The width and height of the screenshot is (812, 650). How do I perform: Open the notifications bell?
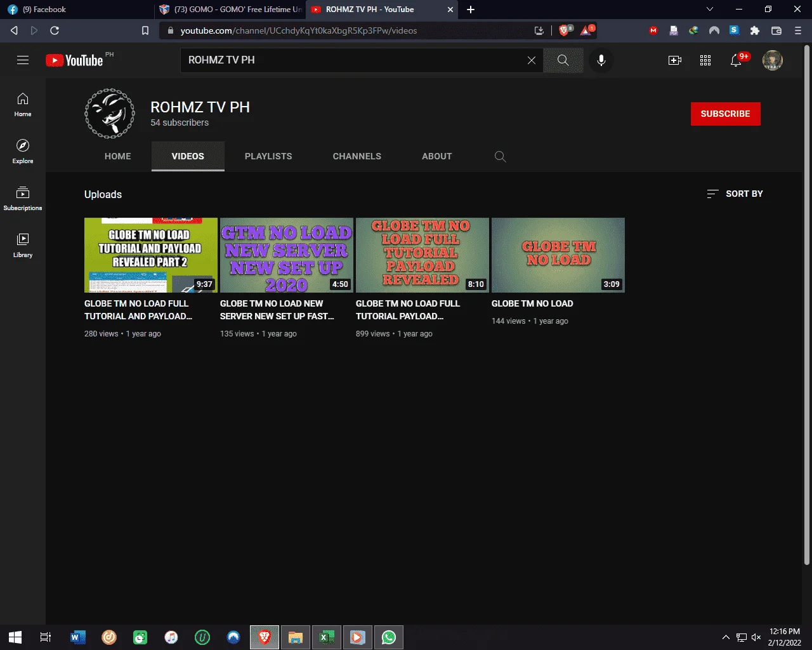737,60
